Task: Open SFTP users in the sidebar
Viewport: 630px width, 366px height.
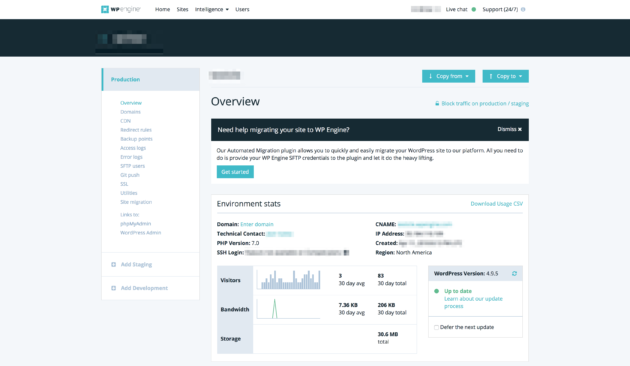Action: 132,166
